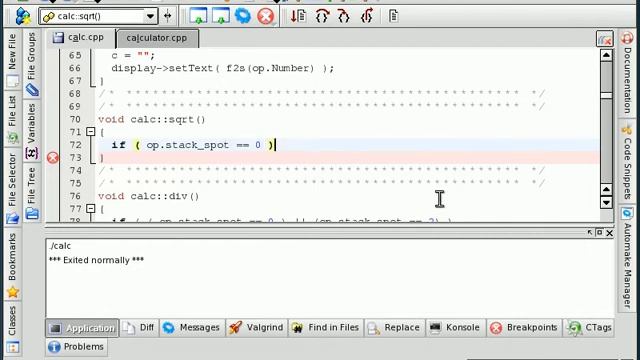Select the Application output tab

tap(82, 328)
